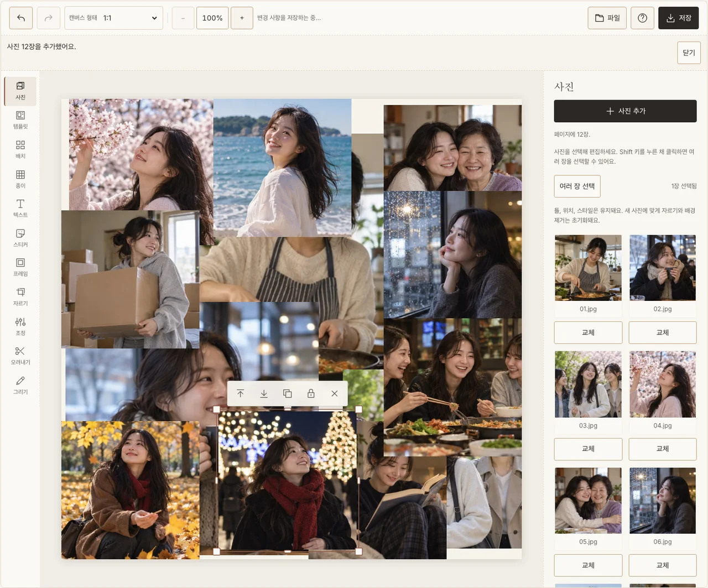Screen dimensions: 708x588
Task: Replace 03.jpg using its 교체 button
Action: [588, 449]
